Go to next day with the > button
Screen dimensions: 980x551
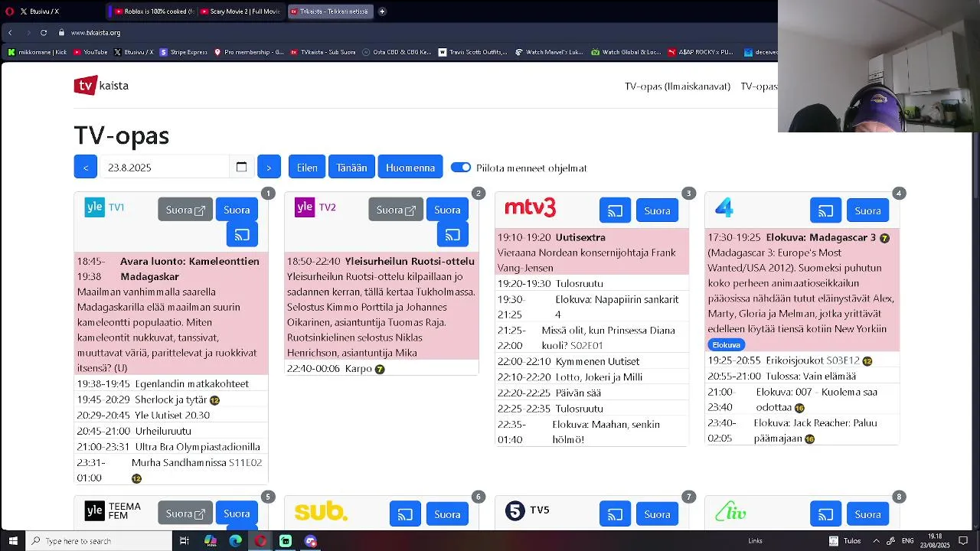click(269, 167)
